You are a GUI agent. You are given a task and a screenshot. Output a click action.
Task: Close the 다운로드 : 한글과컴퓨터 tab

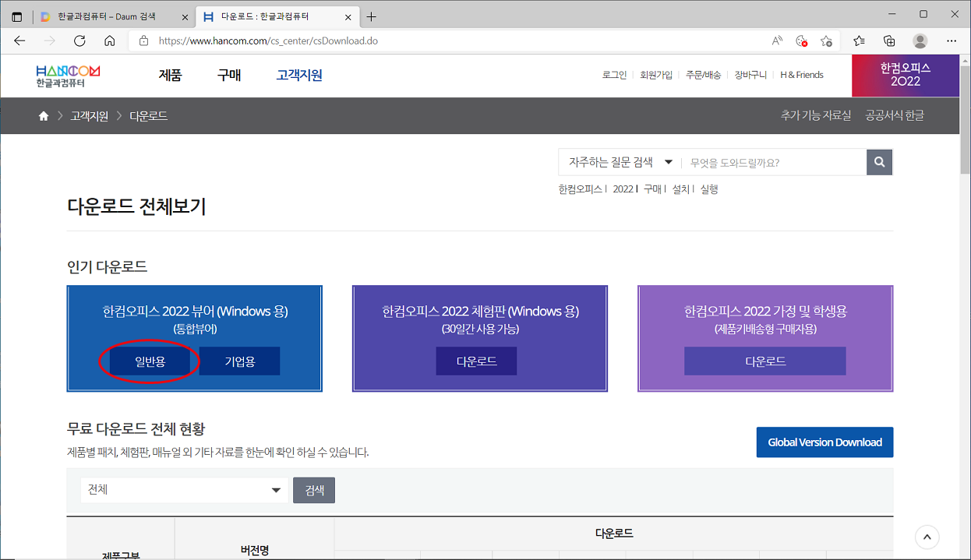click(348, 16)
